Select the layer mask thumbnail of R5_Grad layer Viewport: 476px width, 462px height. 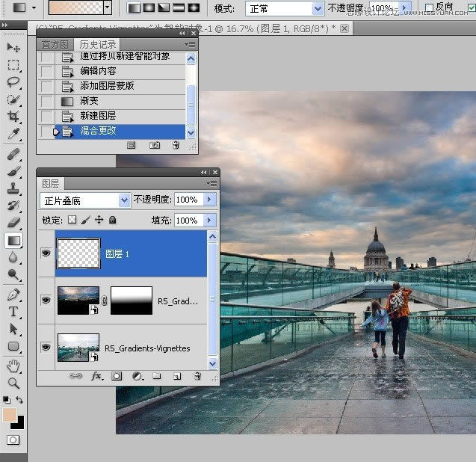pyautogui.click(x=131, y=301)
